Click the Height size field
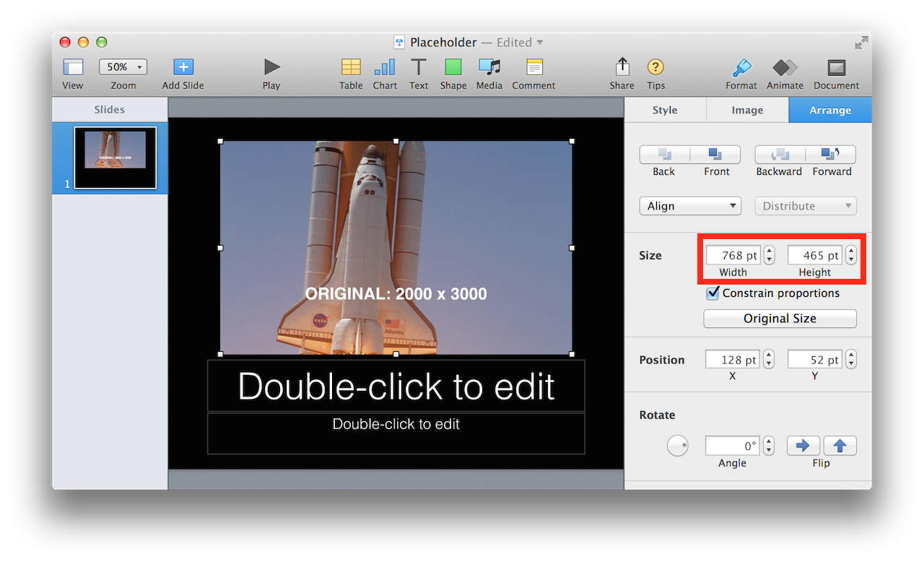 pyautogui.click(x=814, y=256)
